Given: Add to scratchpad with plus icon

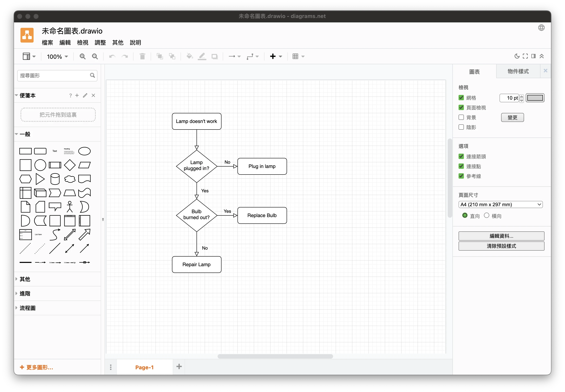Looking at the screenshot, I should [77, 96].
